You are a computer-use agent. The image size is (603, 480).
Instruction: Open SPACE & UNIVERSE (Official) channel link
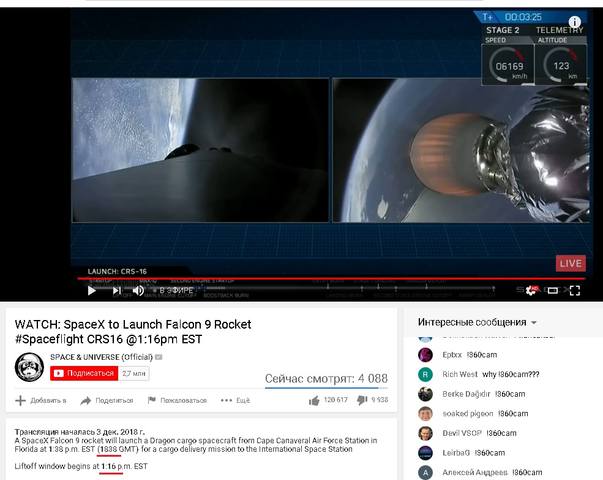pyautogui.click(x=102, y=357)
